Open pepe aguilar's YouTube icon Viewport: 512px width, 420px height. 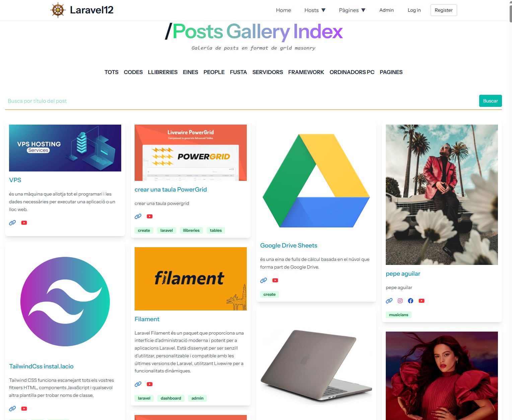point(422,301)
